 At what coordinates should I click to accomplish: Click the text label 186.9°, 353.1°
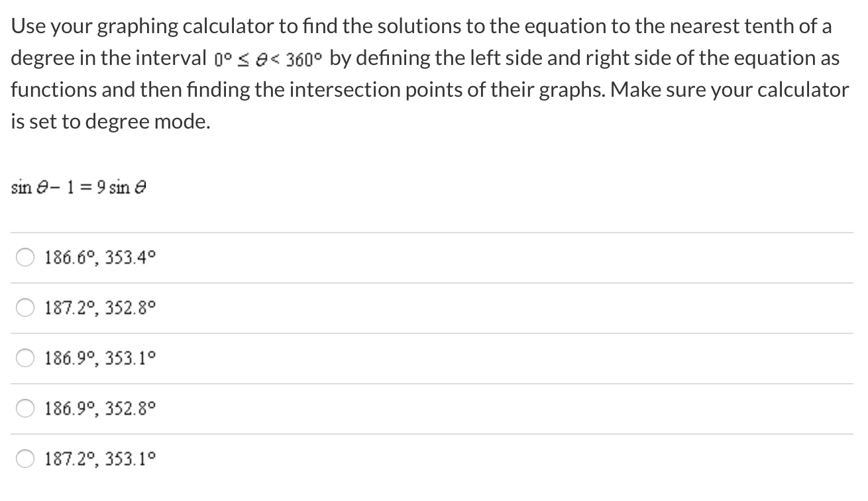[99, 358]
